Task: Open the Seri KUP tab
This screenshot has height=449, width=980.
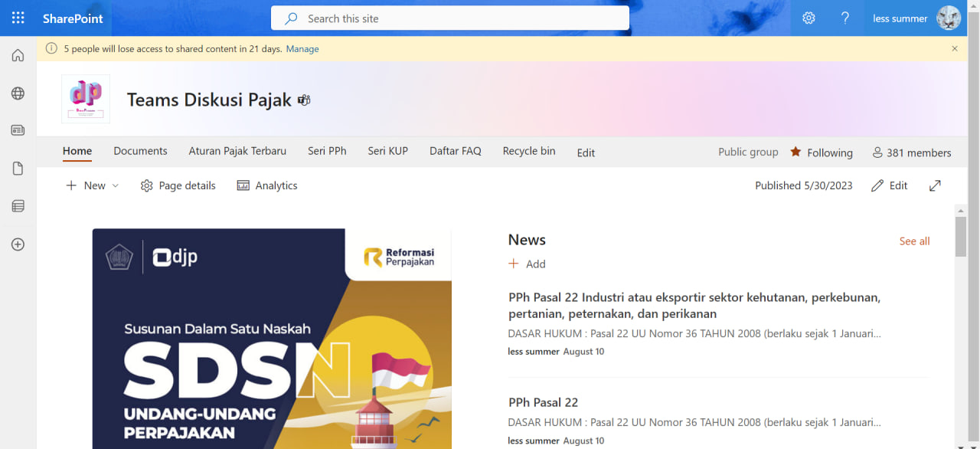Action: [387, 151]
